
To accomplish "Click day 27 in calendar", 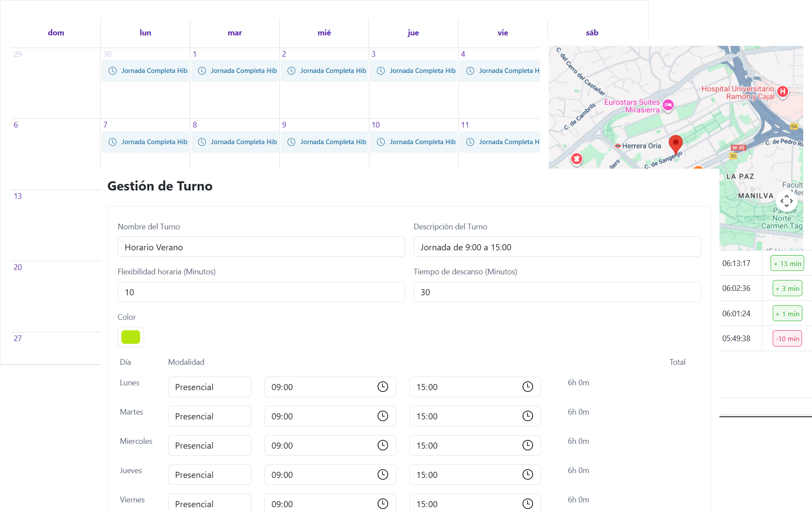I will pyautogui.click(x=18, y=339).
